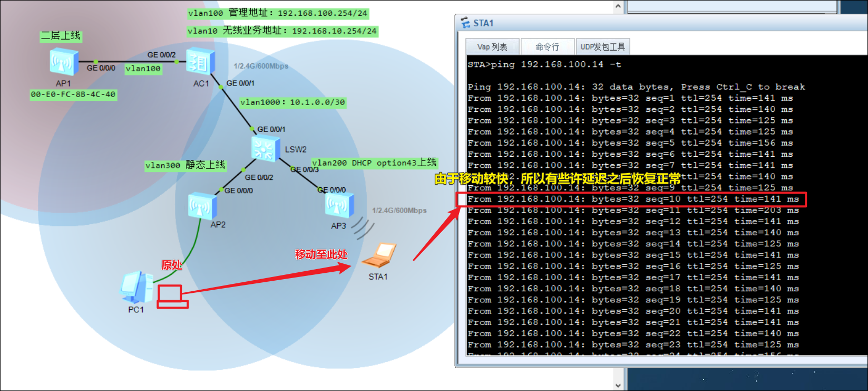Viewport: 868px width, 391px height.
Task: Click the scrollbar down arrow
Action: pyautogui.click(x=618, y=385)
